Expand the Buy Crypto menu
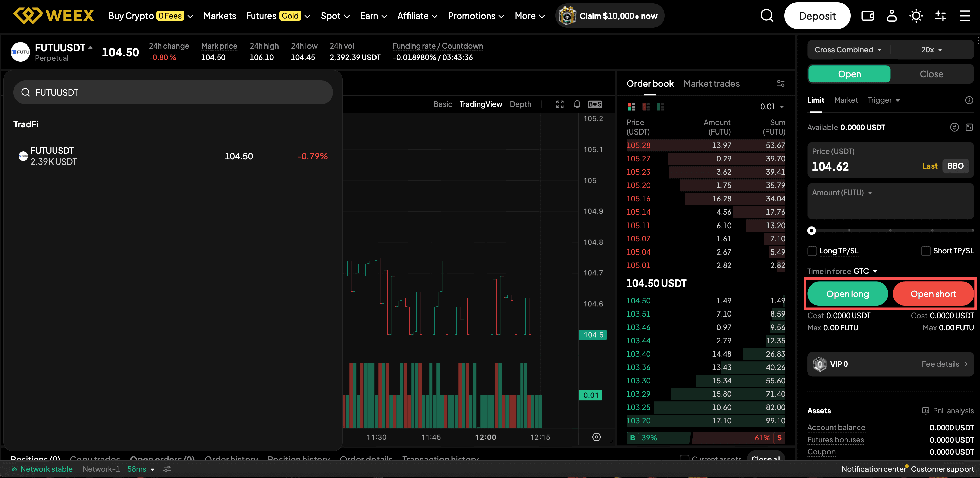 [151, 16]
